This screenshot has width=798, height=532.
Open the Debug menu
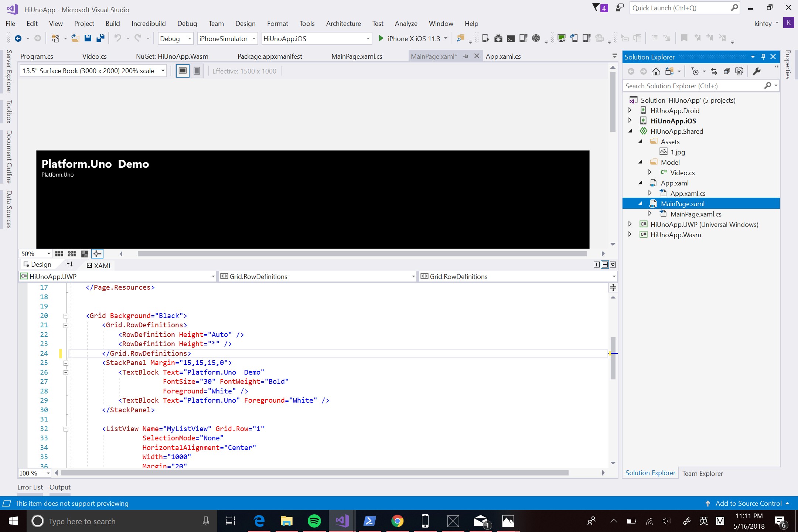187,23
